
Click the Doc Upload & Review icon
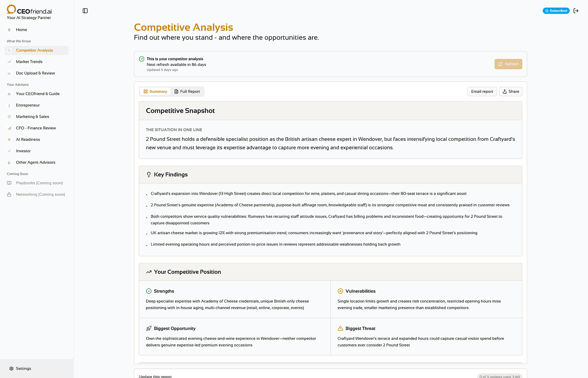click(9, 73)
